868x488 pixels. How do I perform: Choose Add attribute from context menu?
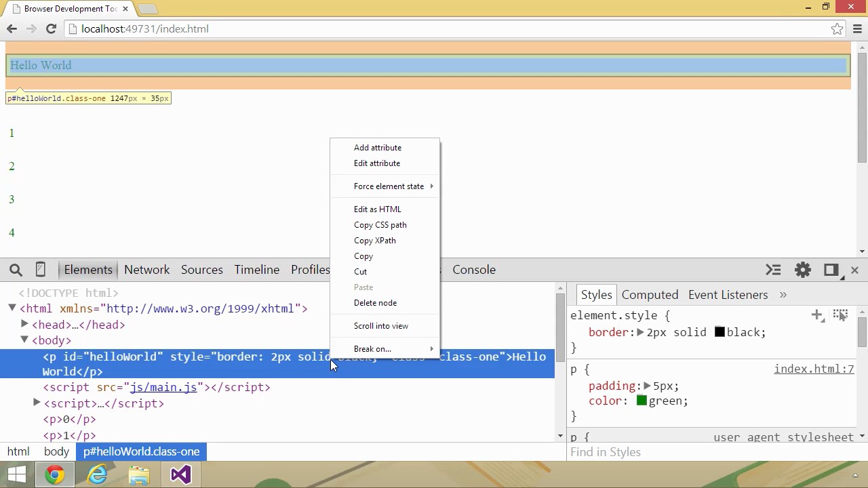pyautogui.click(x=385, y=148)
